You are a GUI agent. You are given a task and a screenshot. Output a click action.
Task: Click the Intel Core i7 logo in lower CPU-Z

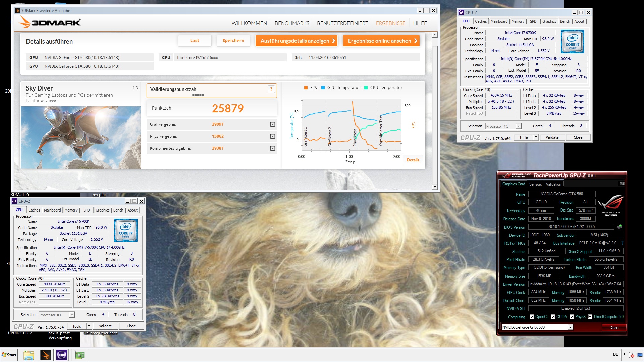[126, 230]
